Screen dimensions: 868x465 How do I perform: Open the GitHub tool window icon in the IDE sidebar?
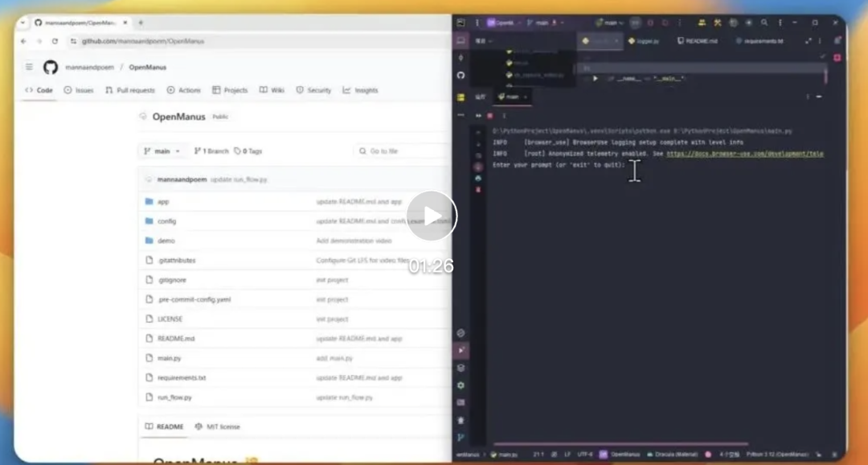tap(461, 76)
